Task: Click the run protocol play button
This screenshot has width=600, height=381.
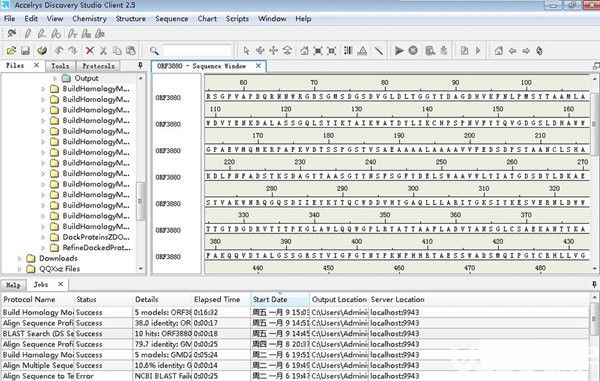Action: point(399,50)
